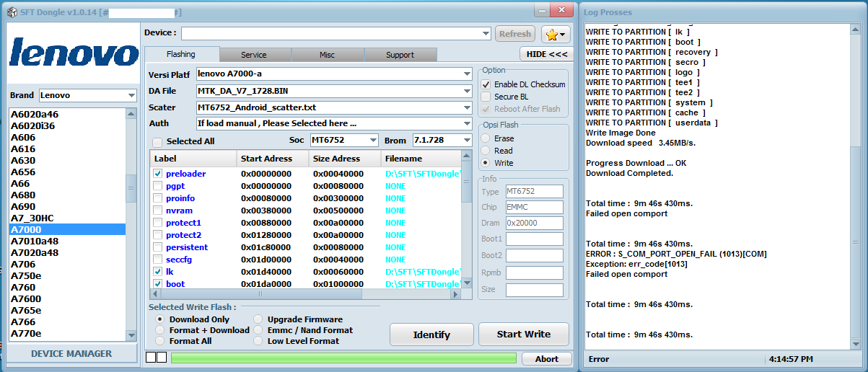
Task: Open the Versi Platf dropdown
Action: tap(468, 74)
